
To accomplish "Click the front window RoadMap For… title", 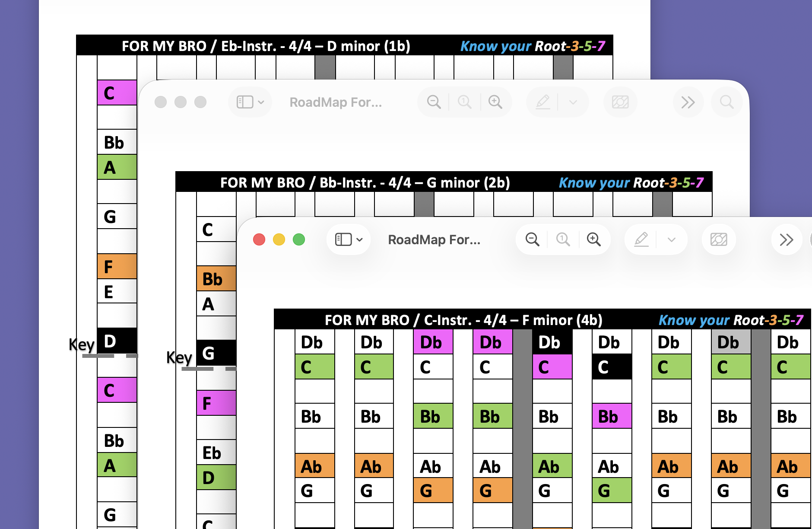I will (x=434, y=239).
